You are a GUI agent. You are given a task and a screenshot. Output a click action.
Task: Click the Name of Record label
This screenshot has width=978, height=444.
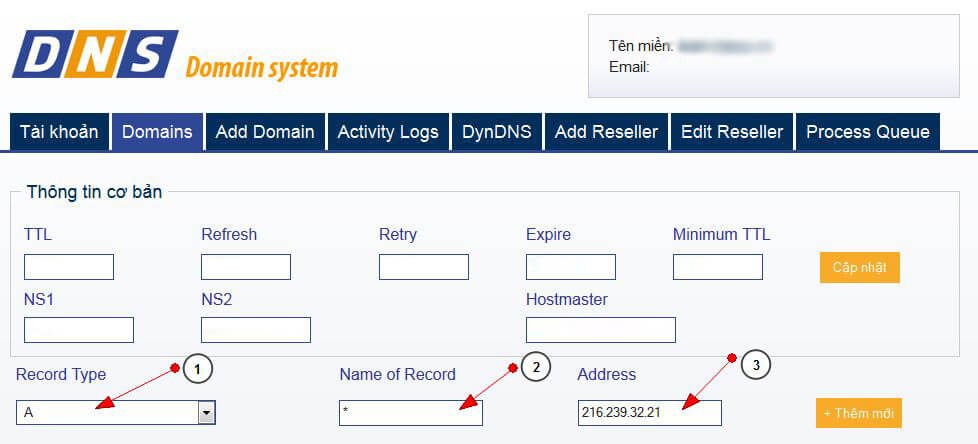(397, 375)
